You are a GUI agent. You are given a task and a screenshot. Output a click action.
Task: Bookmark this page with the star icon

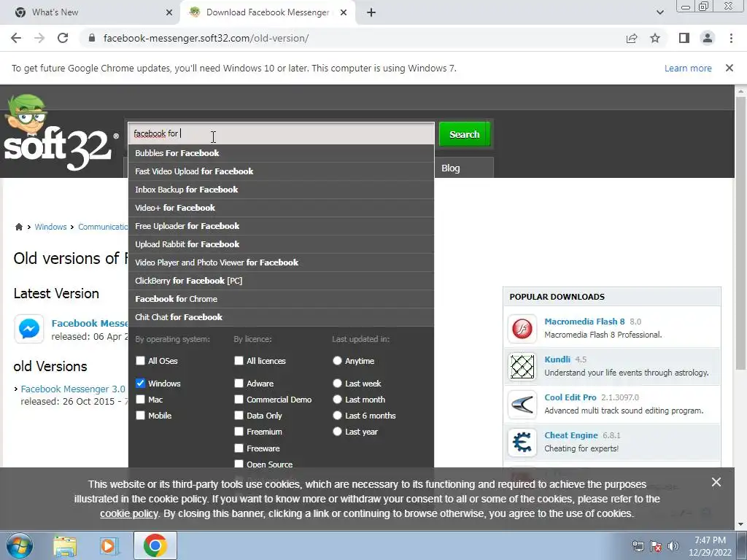[655, 38]
